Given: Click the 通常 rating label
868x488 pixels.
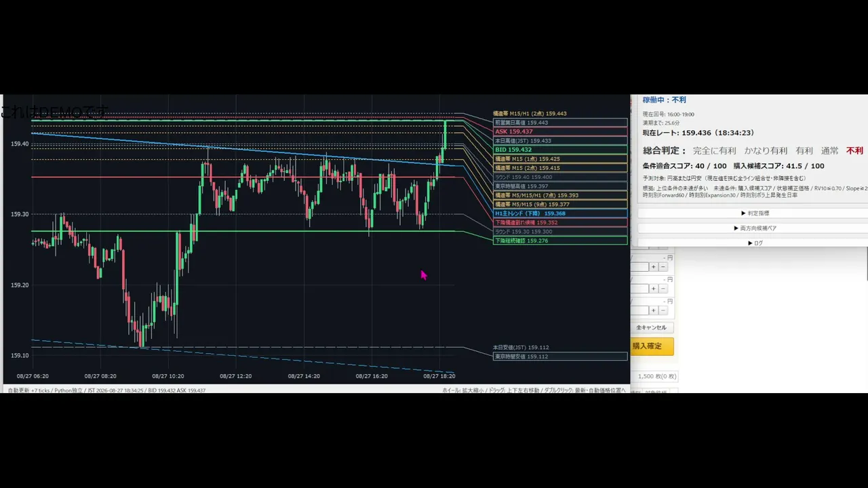Looking at the screenshot, I should tap(829, 150).
